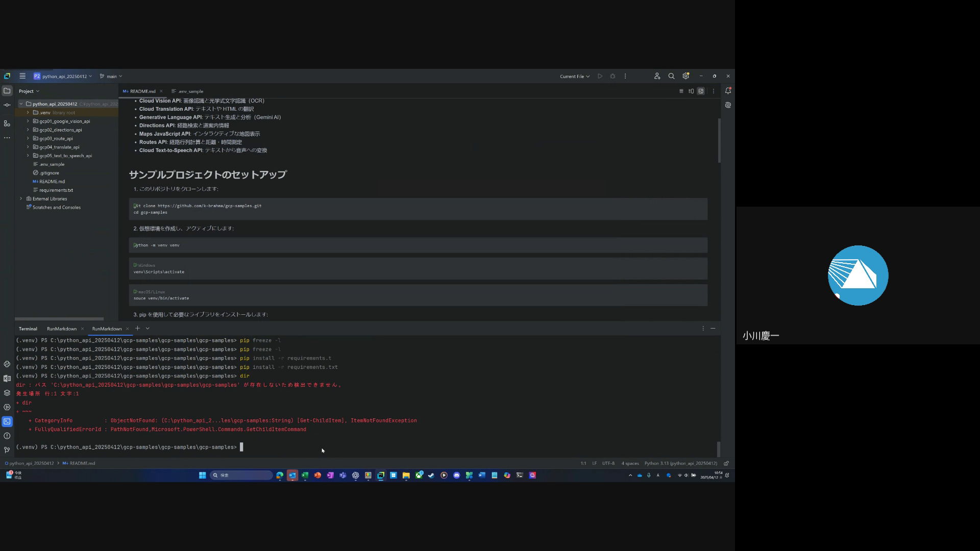Open the main branch dropdown
Image resolution: width=980 pixels, height=551 pixels.
tap(111, 77)
